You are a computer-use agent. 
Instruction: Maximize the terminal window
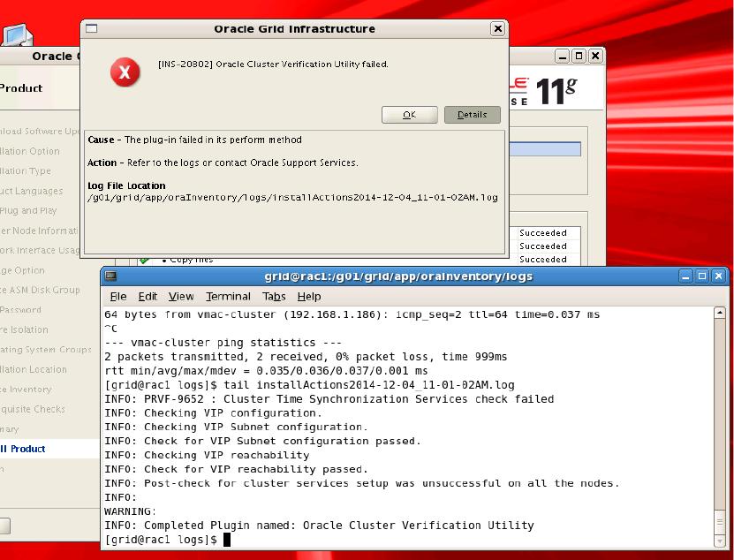point(702,276)
